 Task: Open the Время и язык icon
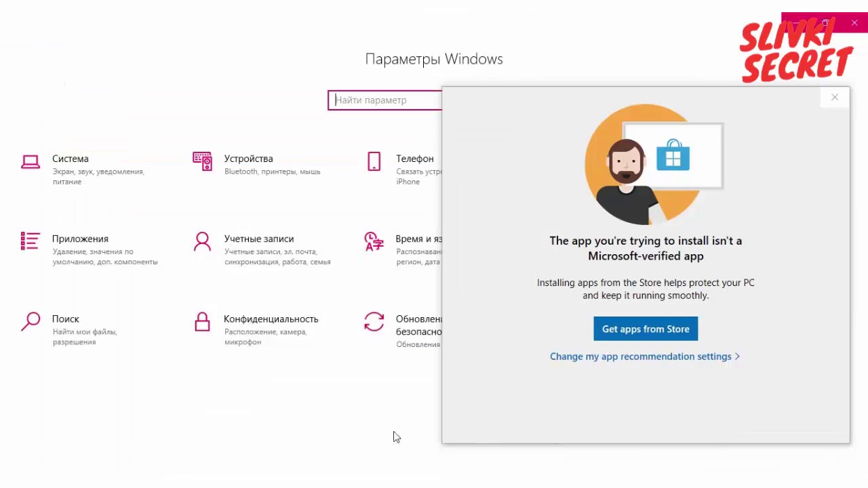point(374,241)
